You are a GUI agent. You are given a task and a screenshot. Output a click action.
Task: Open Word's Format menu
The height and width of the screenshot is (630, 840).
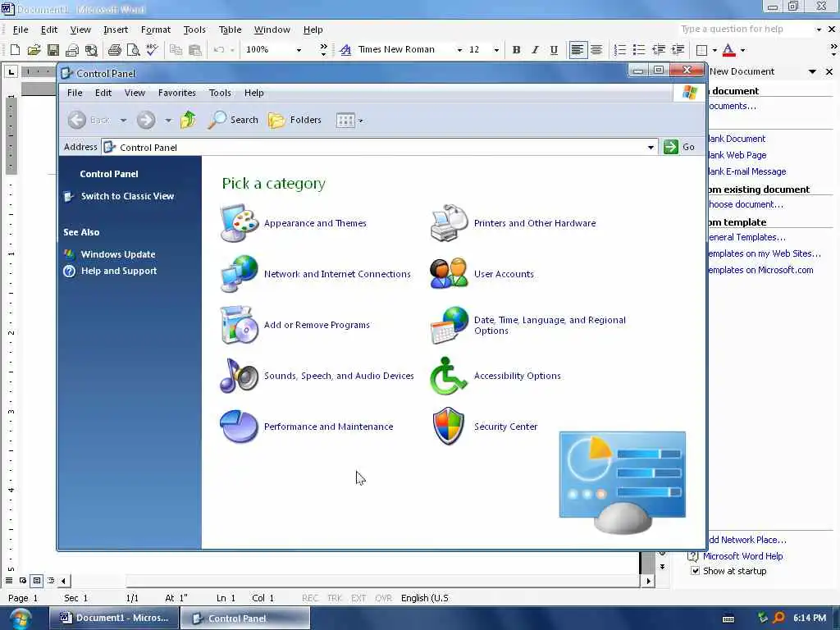(155, 30)
